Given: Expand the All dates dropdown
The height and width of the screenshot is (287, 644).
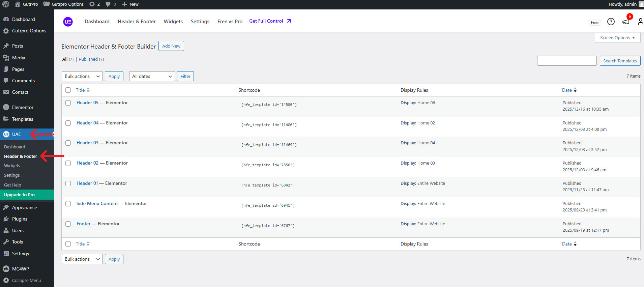Looking at the screenshot, I should click(x=152, y=76).
